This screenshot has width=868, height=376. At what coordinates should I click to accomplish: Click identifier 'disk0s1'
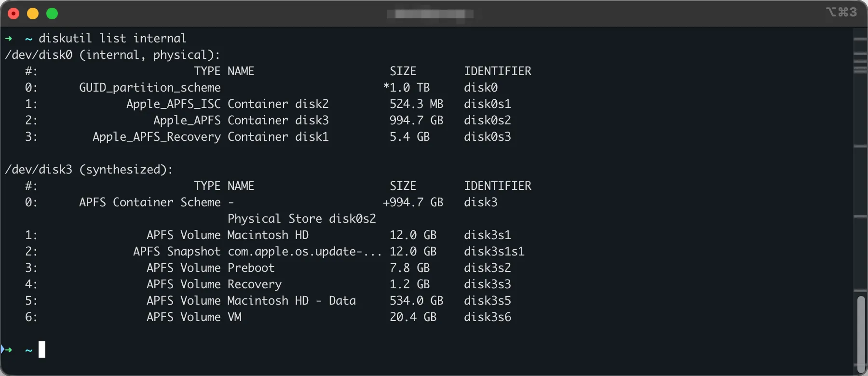[488, 104]
